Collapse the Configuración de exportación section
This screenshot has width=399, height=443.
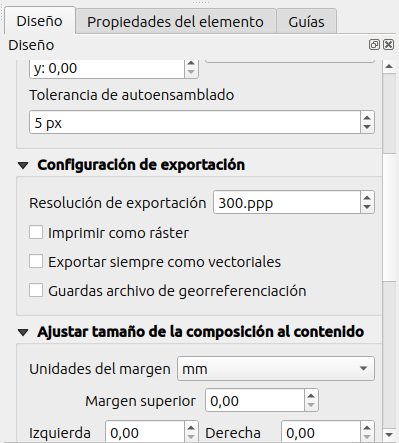pyautogui.click(x=23, y=165)
